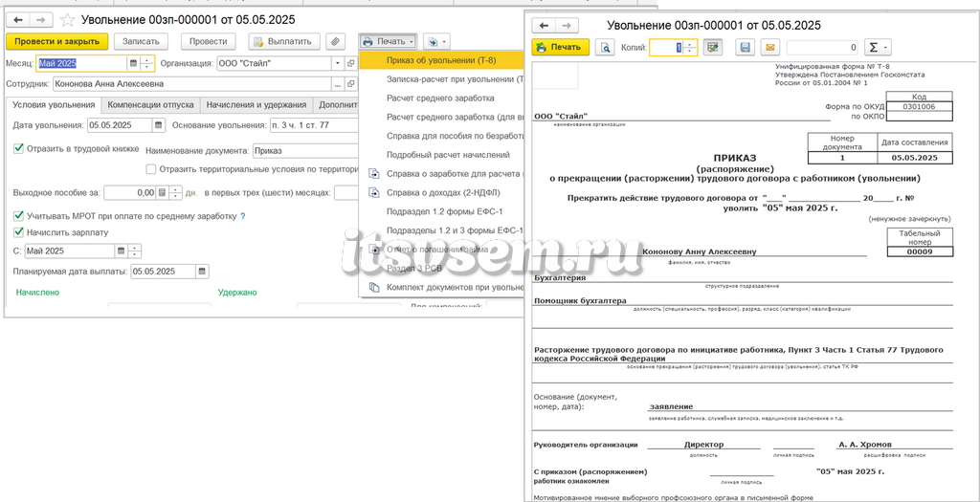
Task: Open the Печать dropdown menu
Action: (x=389, y=41)
